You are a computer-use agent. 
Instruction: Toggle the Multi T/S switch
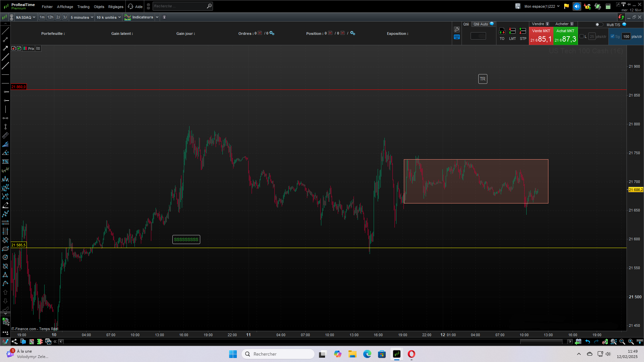[x=599, y=24]
